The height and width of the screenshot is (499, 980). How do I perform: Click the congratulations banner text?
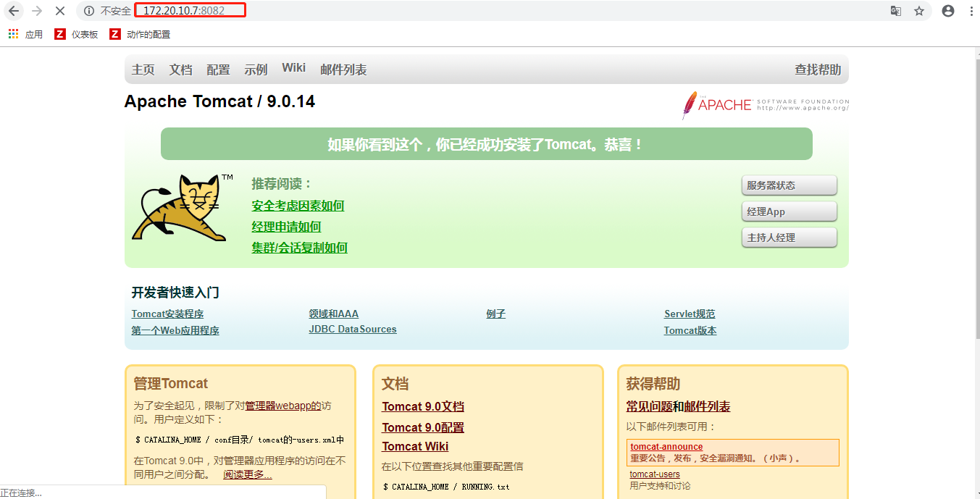coord(485,144)
